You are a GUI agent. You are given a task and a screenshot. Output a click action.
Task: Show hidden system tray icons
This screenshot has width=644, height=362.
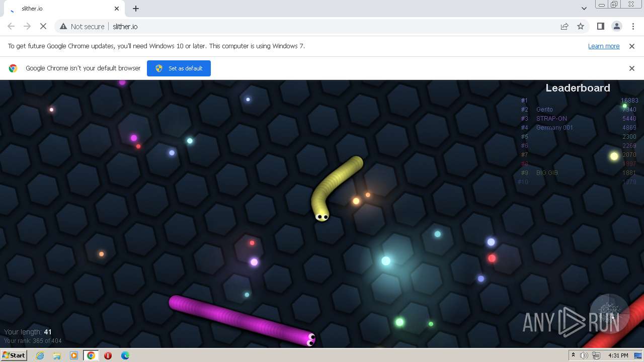[573, 355]
